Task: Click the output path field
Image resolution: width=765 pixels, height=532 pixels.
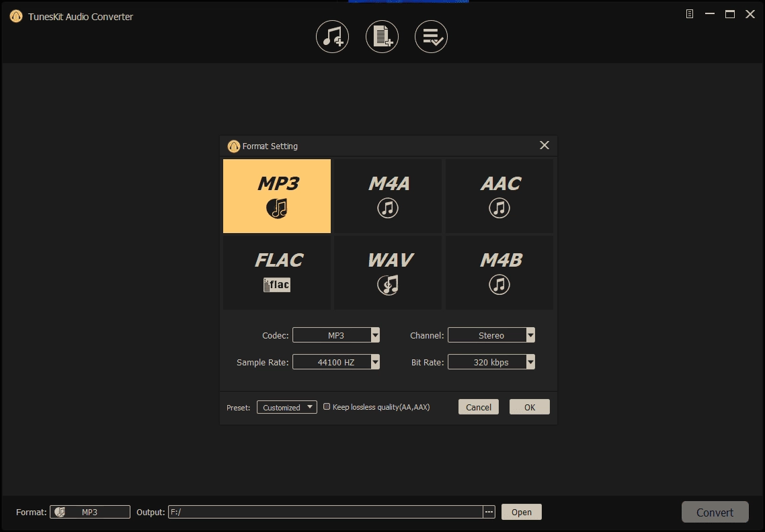Action: tap(325, 512)
